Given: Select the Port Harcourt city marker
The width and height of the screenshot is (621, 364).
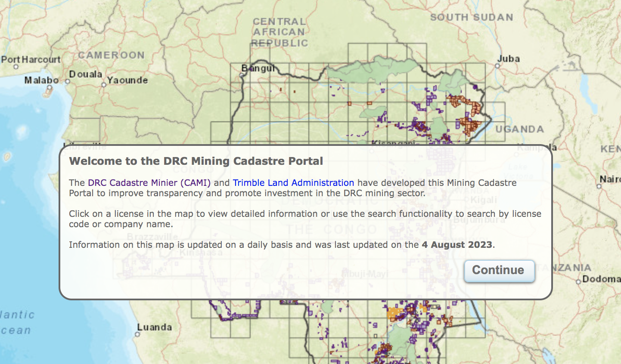Looking at the screenshot, I should coord(16,67).
